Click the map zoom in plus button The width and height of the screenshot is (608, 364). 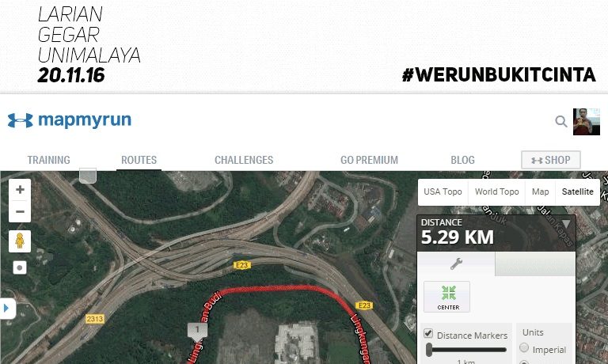pyautogui.click(x=20, y=190)
